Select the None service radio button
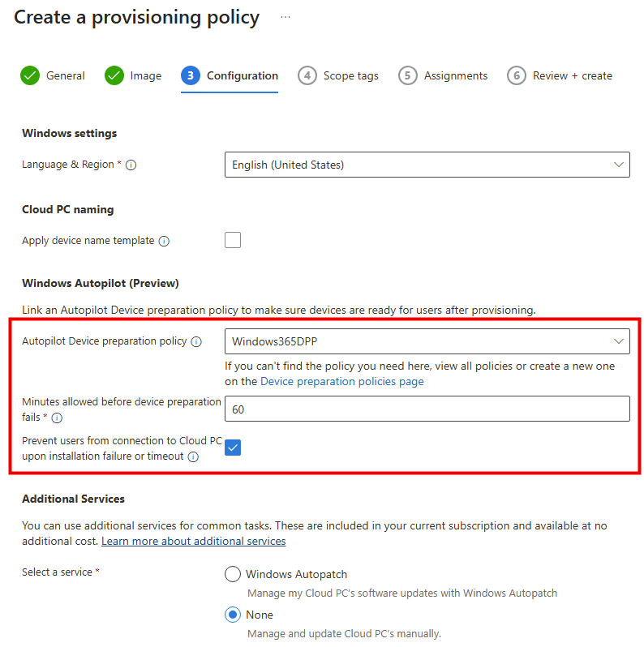Image resolution: width=644 pixels, height=647 pixels. pos(233,615)
